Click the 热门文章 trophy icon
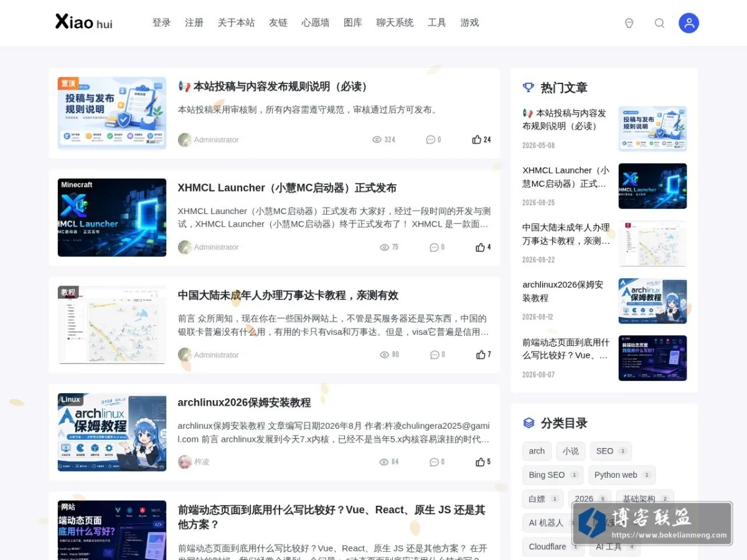This screenshot has width=747, height=560. click(x=529, y=88)
